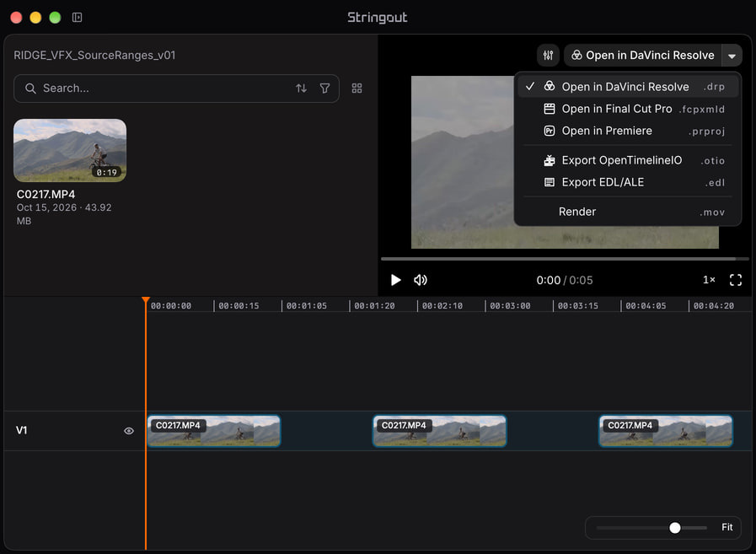Play the preview video
The height and width of the screenshot is (554, 756).
coord(395,280)
